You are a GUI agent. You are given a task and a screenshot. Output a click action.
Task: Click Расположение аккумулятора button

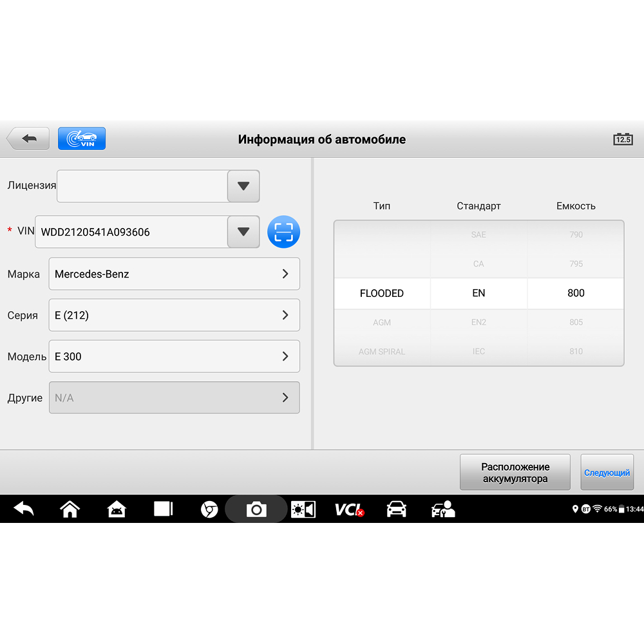(x=515, y=473)
